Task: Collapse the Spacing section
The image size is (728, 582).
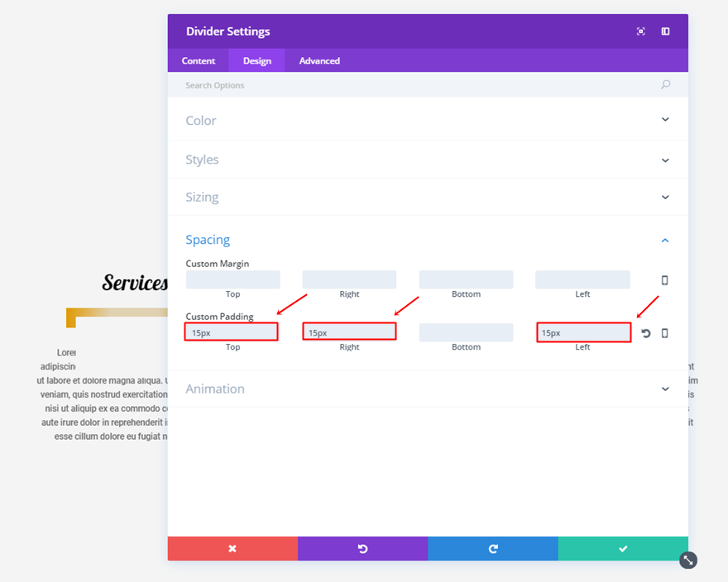Action: click(665, 241)
